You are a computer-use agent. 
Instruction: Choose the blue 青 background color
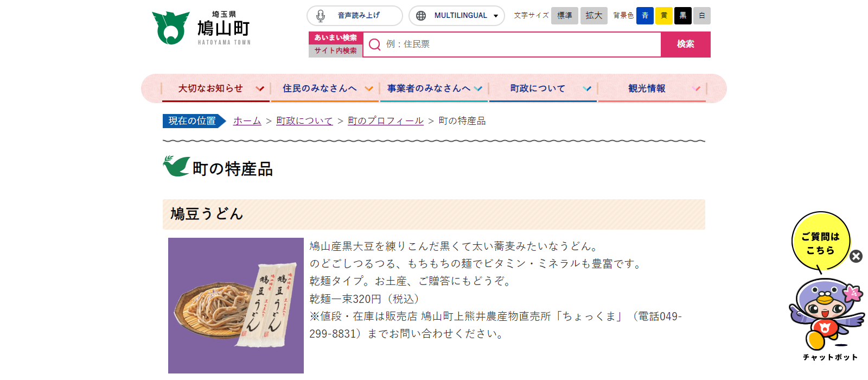645,16
